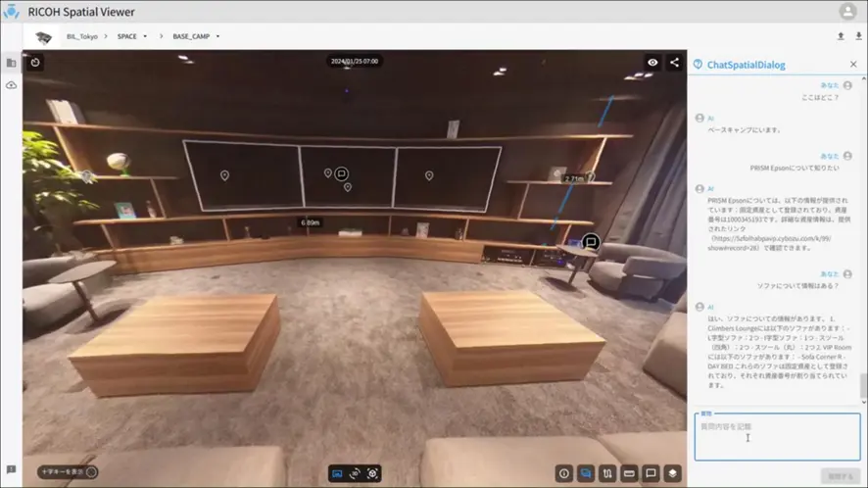Select BIL_Tokyo in the breadcrumb

point(81,36)
